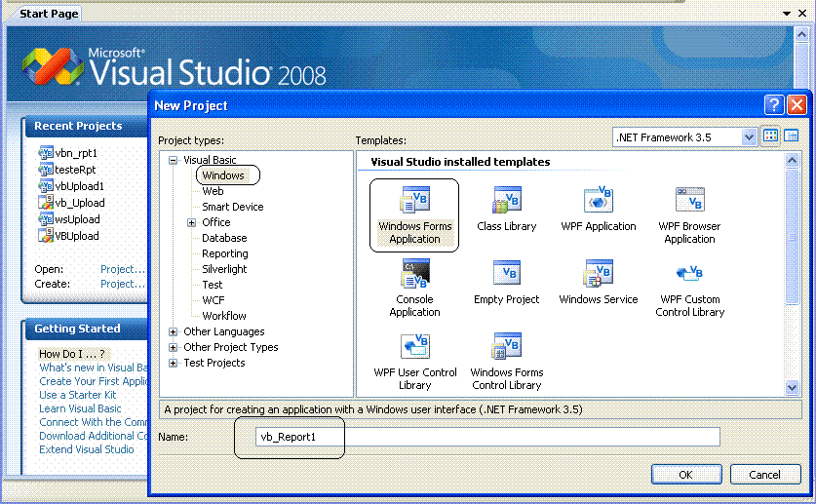Open Connect With the Community link
Screen dimensions: 816x504
click(94, 422)
